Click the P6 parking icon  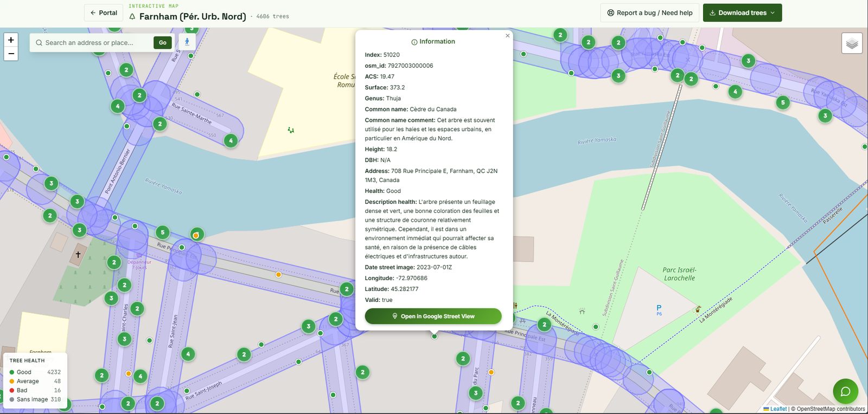pos(659,309)
